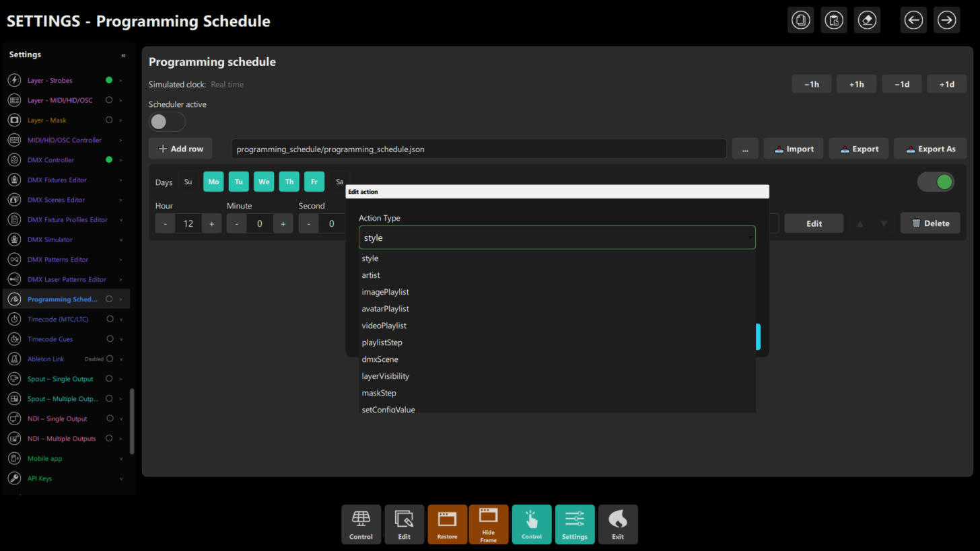The height and width of the screenshot is (551, 980).
Task: Toggle the Scheduler active switch
Action: [166, 122]
